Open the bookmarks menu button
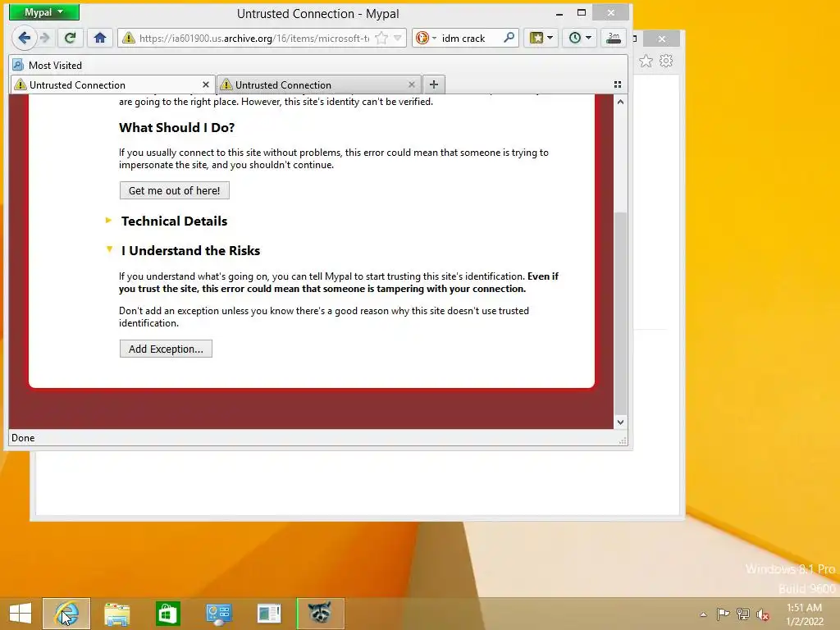This screenshot has height=630, width=840. pyautogui.click(x=541, y=38)
